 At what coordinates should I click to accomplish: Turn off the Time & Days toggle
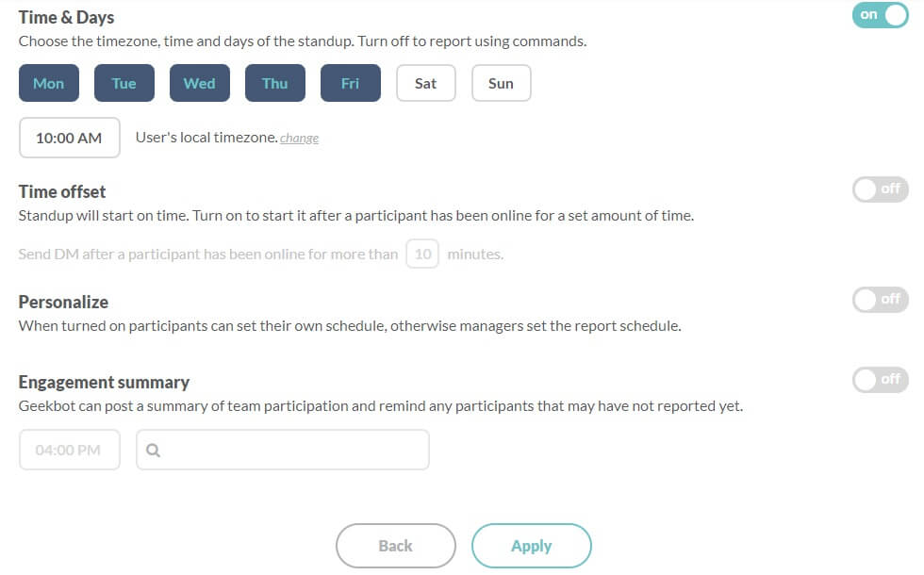880,15
